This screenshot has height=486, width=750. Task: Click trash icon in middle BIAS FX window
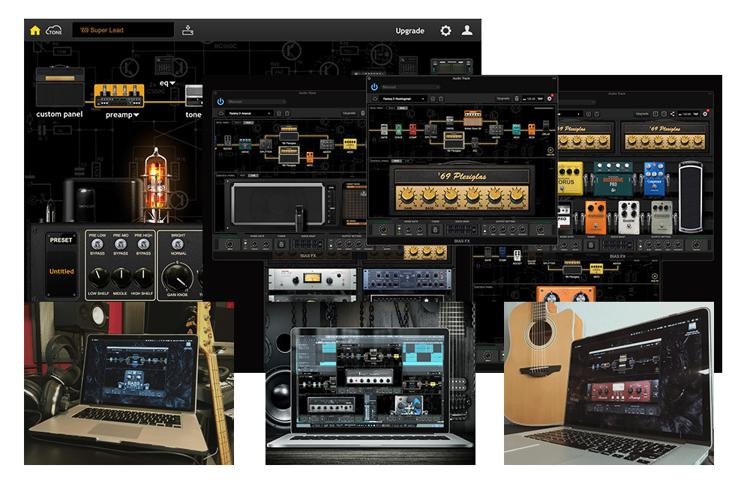click(441, 99)
